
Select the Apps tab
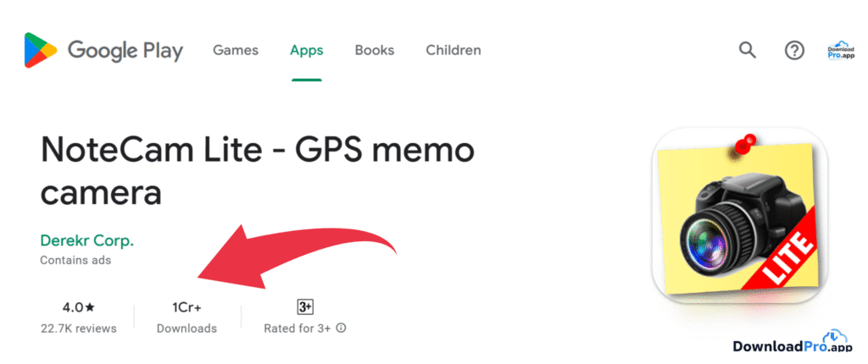point(307,50)
